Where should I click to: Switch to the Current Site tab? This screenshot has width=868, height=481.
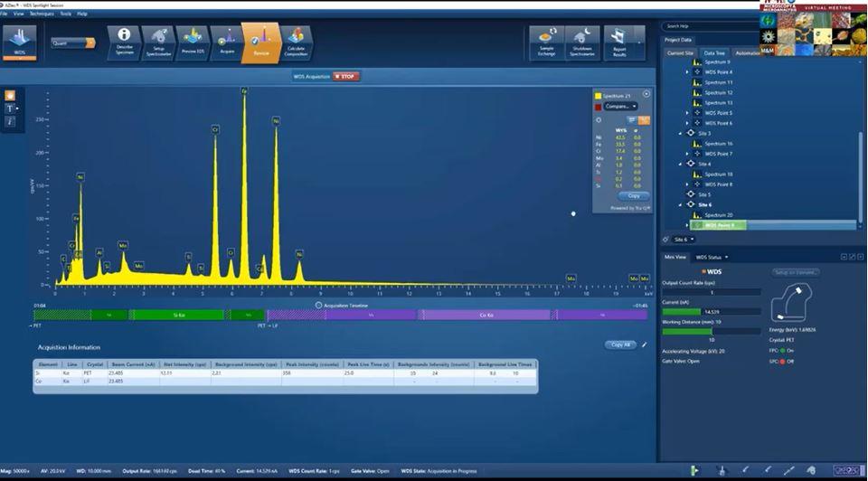coord(681,52)
